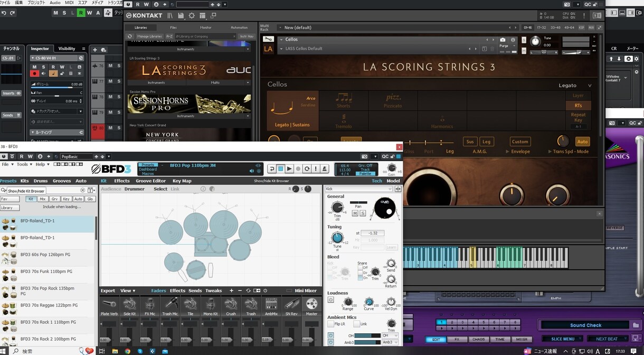Image resolution: width=644 pixels, height=355 pixels.
Task: Click Export in the BFD3 mixer bar
Action: coord(108,291)
